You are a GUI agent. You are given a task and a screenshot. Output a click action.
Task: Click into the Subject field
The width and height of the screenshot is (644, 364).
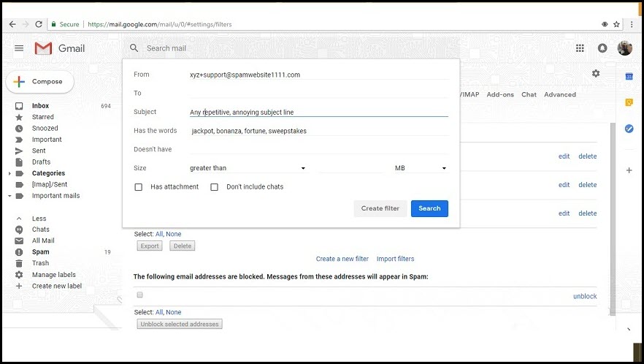[x=318, y=112]
